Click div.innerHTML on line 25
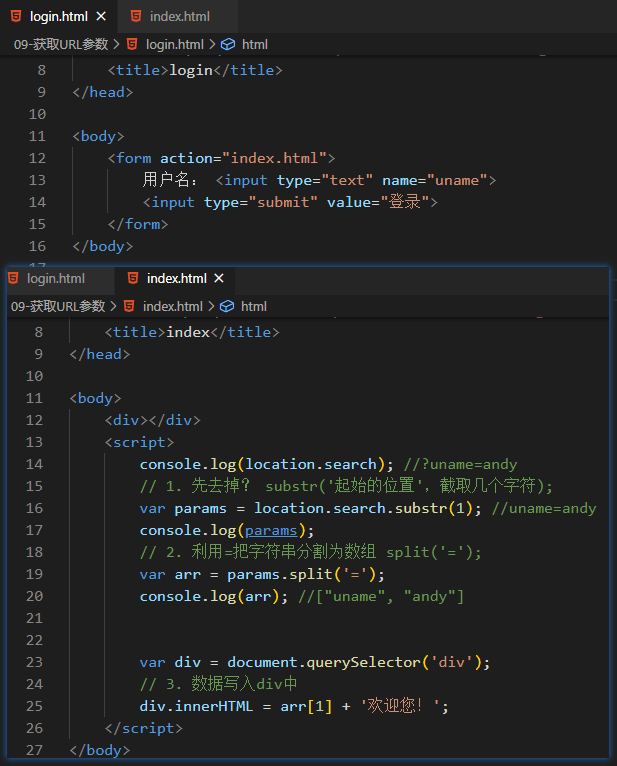 coord(196,706)
